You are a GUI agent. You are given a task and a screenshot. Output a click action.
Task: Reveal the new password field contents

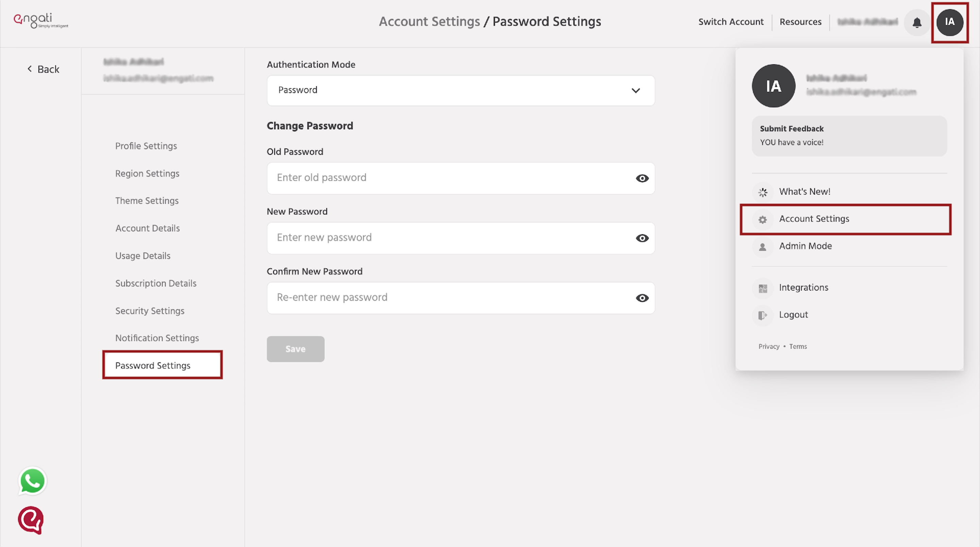tap(642, 238)
